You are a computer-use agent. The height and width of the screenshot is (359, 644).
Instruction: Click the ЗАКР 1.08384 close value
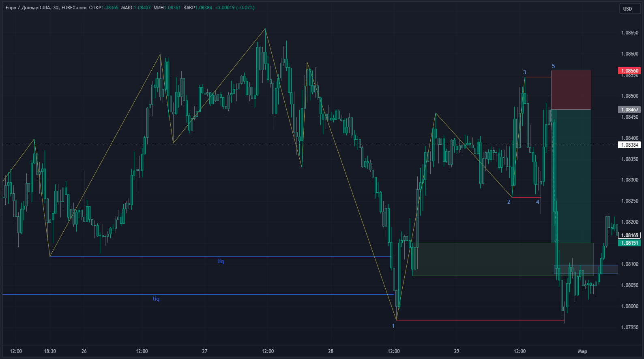click(x=198, y=8)
